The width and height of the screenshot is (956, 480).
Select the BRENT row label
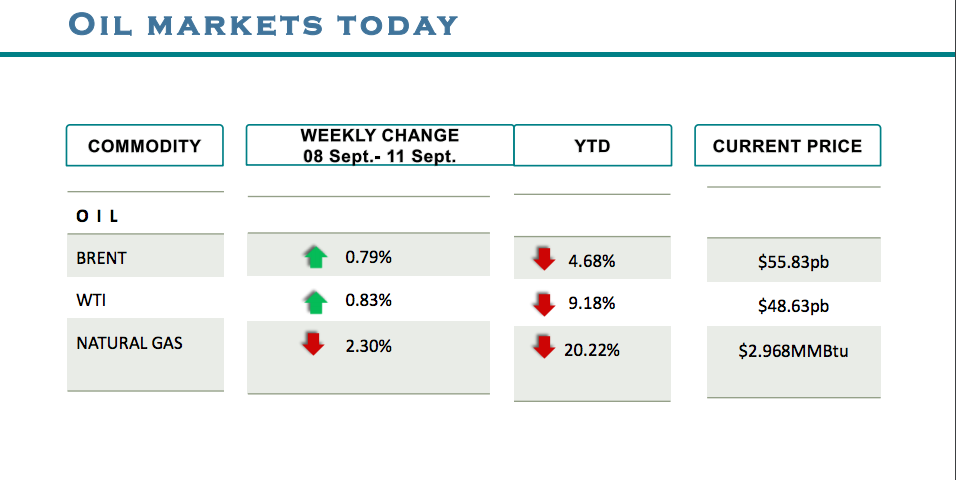pos(102,258)
